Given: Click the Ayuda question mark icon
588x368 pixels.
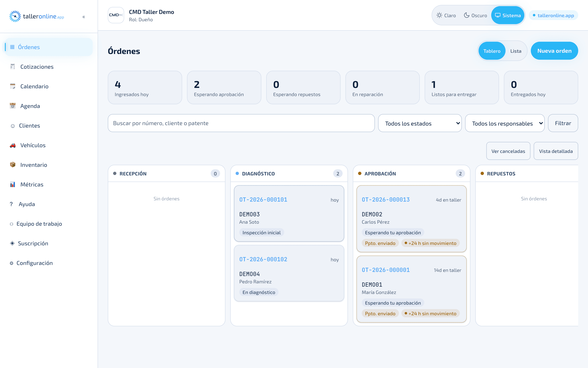Looking at the screenshot, I should pos(11,204).
